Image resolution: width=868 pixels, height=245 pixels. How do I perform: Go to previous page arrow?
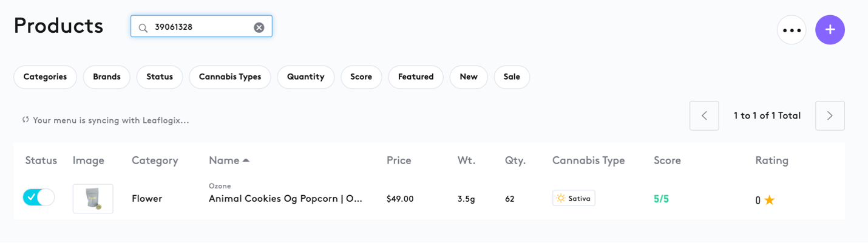[704, 116]
